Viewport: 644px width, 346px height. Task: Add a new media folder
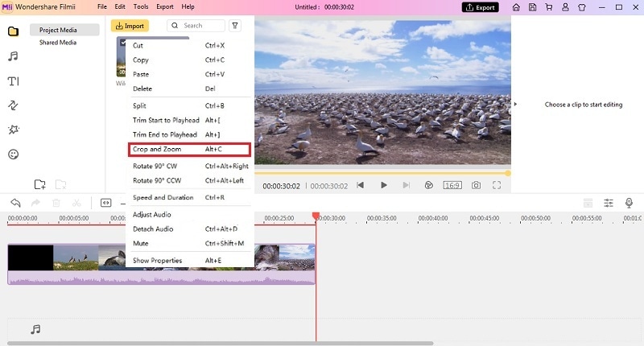(39, 184)
